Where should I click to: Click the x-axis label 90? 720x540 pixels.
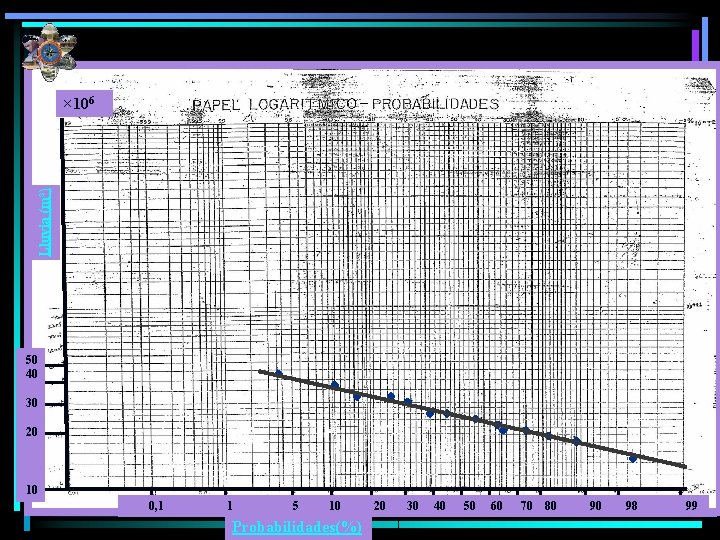coord(595,506)
